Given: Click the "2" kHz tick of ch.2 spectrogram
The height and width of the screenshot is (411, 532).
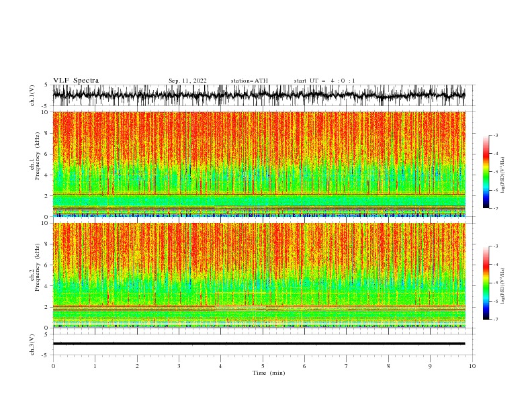Looking at the screenshot, I should coord(47,307).
